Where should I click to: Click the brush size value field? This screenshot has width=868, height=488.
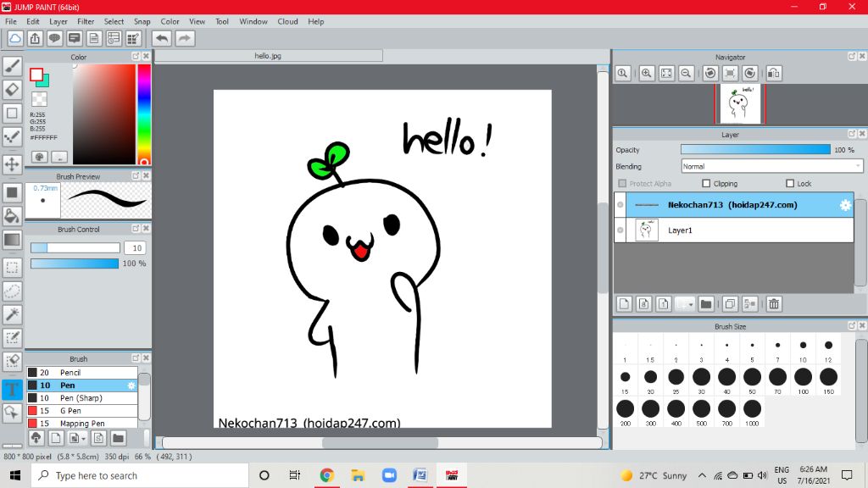(x=136, y=248)
